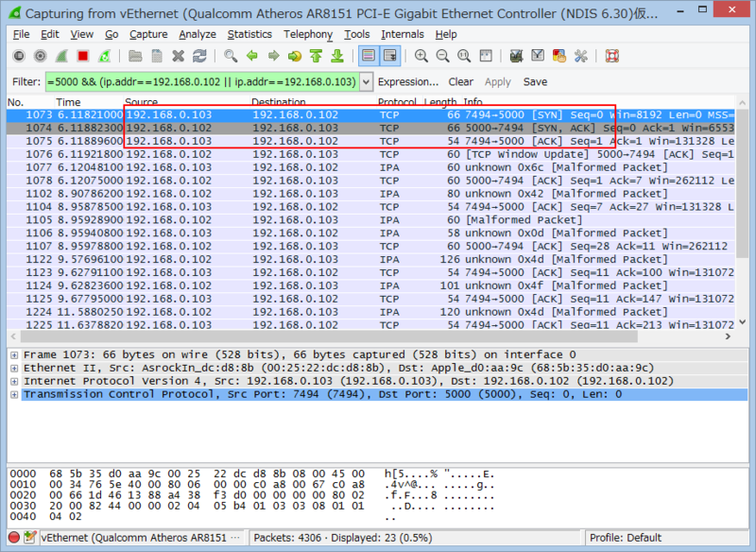
Task: Clear the display filter
Action: pos(461,82)
